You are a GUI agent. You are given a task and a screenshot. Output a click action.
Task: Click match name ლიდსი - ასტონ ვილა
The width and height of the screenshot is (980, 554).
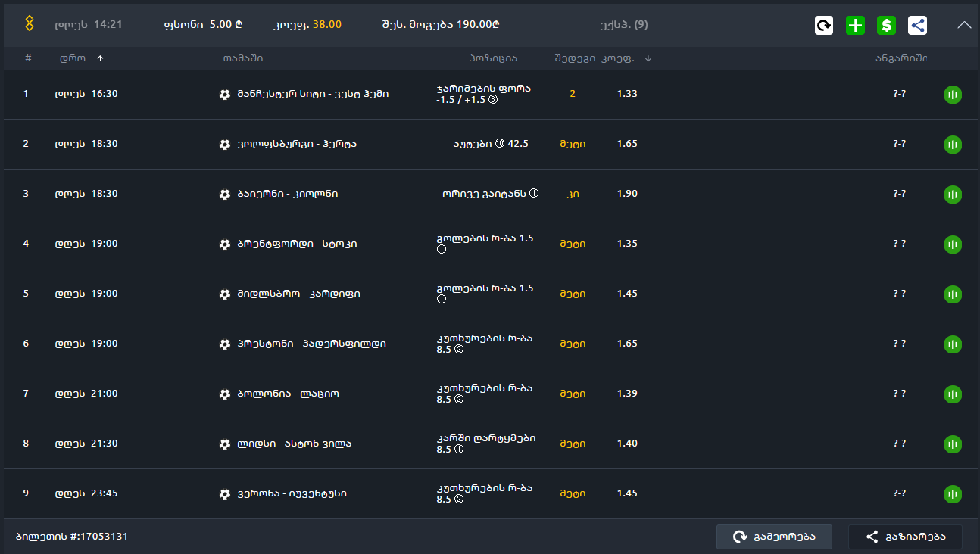(294, 444)
